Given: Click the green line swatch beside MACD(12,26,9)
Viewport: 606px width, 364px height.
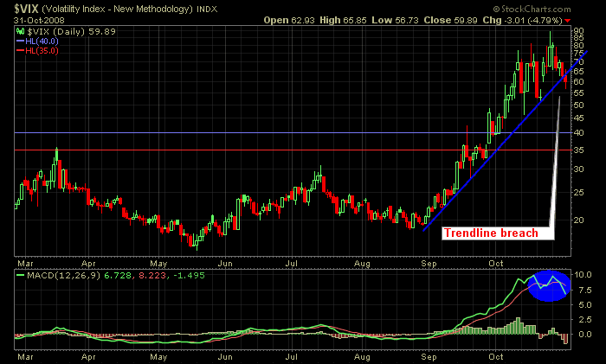Looking at the screenshot, I should (21, 275).
